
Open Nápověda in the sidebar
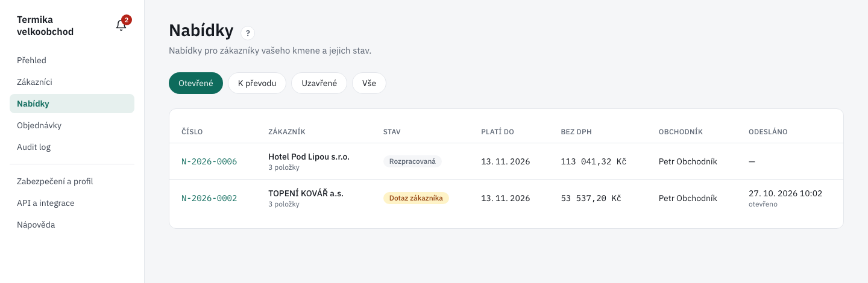coord(72,225)
